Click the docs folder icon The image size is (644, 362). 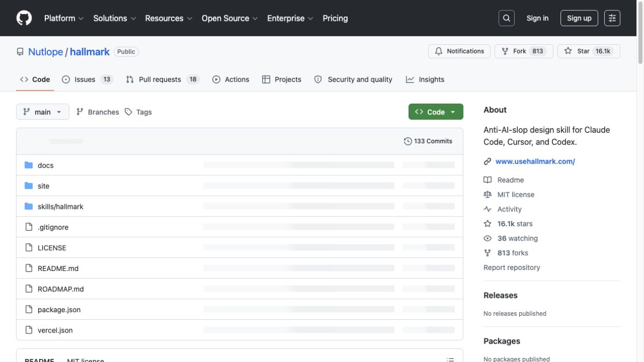pos(29,165)
